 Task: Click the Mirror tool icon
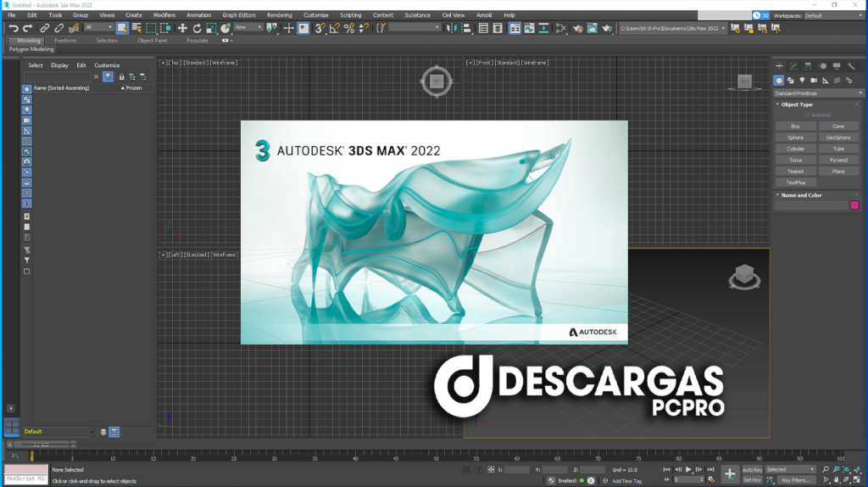pyautogui.click(x=452, y=28)
